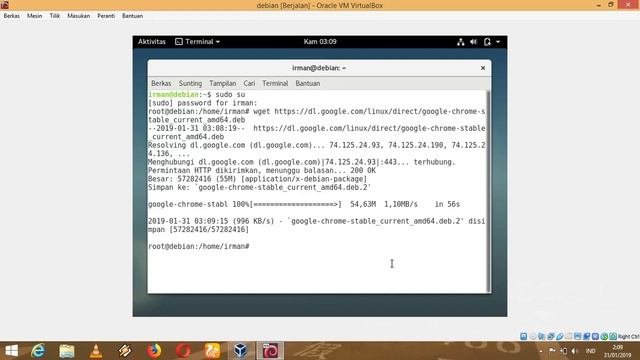Open the terminal Tampilan menu
Image resolution: width=640 pixels, height=360 pixels.
[x=222, y=83]
